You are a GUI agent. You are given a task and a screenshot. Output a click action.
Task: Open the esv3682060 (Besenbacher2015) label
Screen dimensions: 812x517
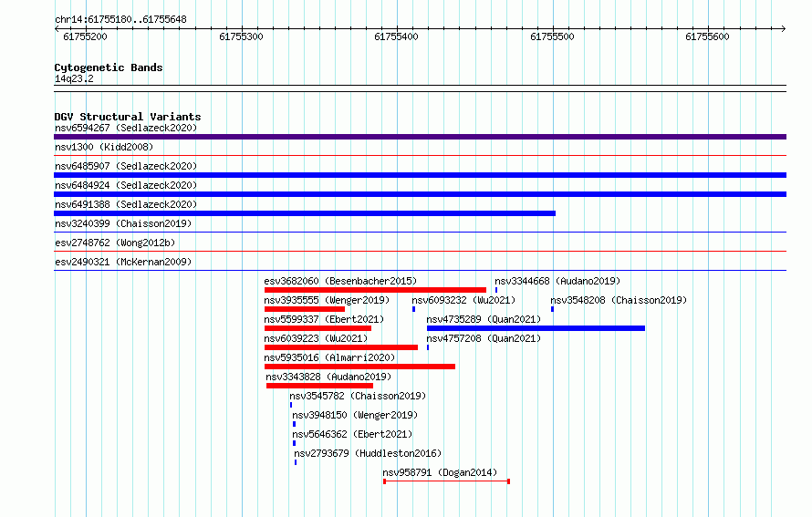click(x=340, y=281)
